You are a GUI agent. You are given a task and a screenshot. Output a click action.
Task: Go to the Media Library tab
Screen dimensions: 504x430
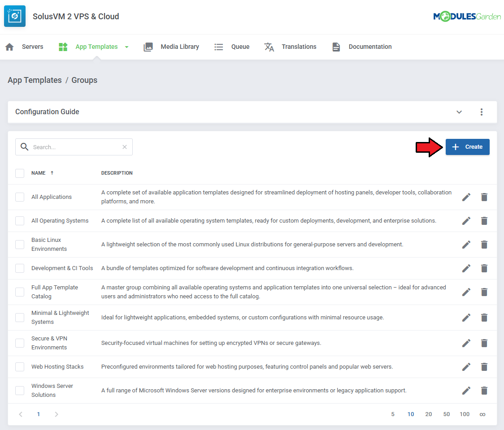(179, 47)
